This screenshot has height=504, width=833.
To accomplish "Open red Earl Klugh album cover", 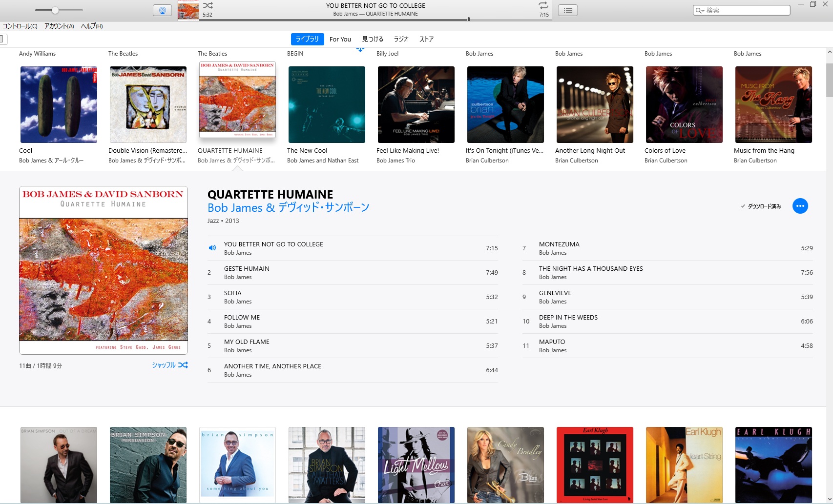I will 595,465.
